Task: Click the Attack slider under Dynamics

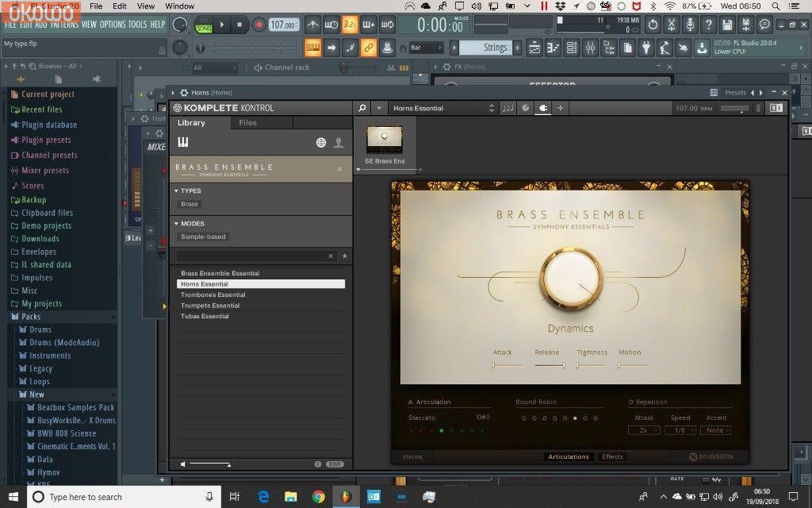Action: (507, 365)
